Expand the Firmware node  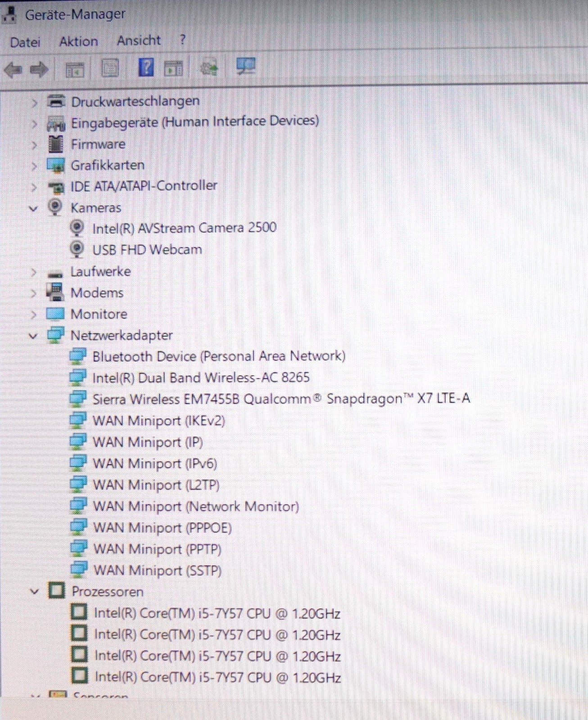[x=34, y=145]
